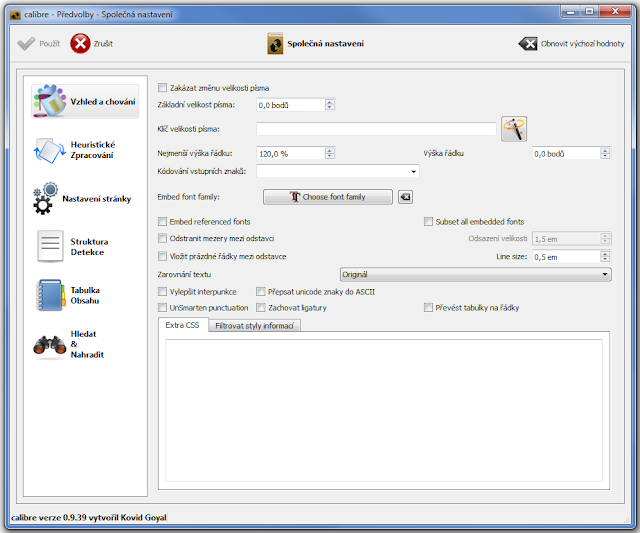The height and width of the screenshot is (533, 640).
Task: Click the Zarovnání textu label
Action: (184, 275)
